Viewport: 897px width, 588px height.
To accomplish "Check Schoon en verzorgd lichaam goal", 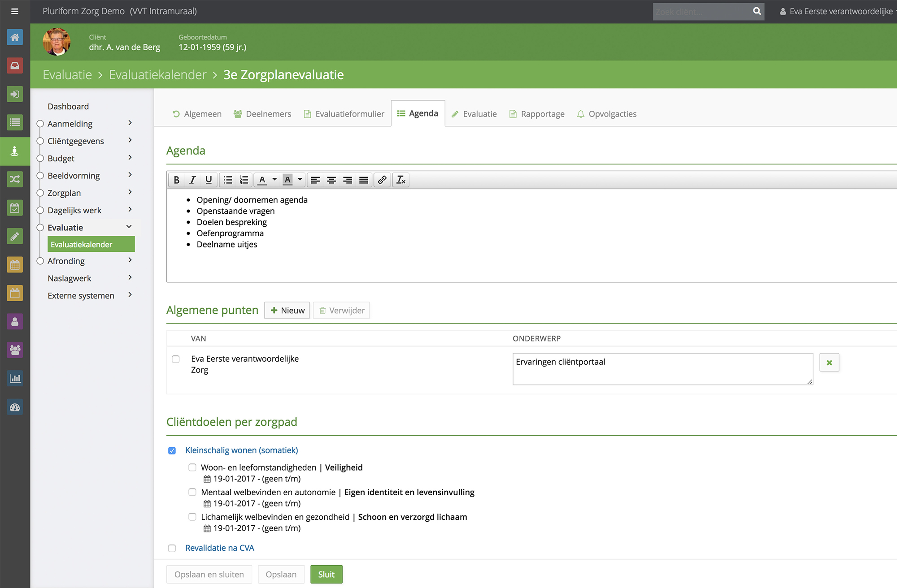I will coord(192,517).
